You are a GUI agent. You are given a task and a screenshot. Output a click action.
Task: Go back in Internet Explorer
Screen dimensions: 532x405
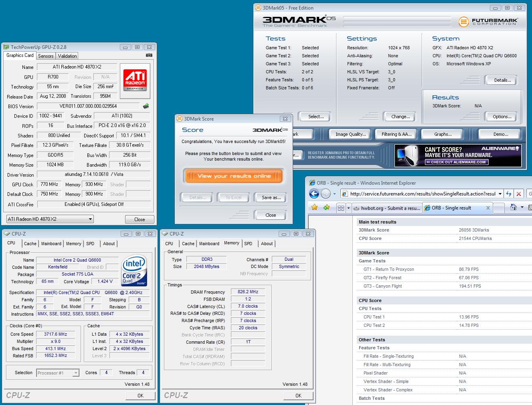pyautogui.click(x=314, y=194)
